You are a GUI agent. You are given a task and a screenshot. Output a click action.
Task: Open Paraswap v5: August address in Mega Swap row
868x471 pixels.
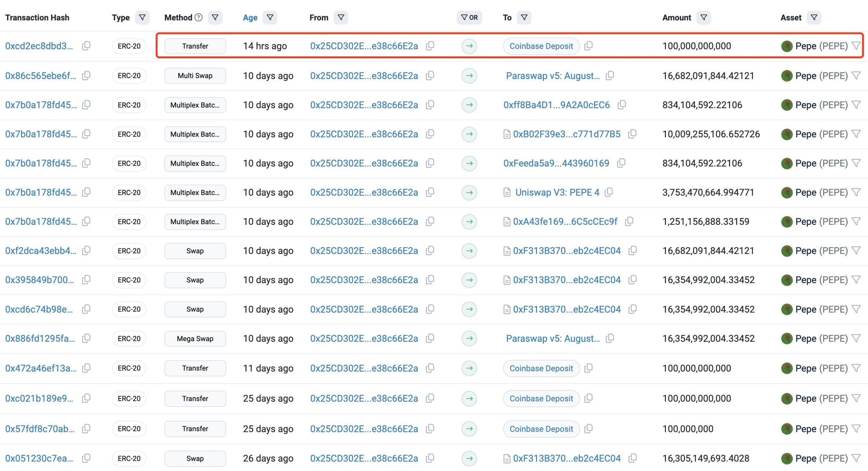(553, 338)
